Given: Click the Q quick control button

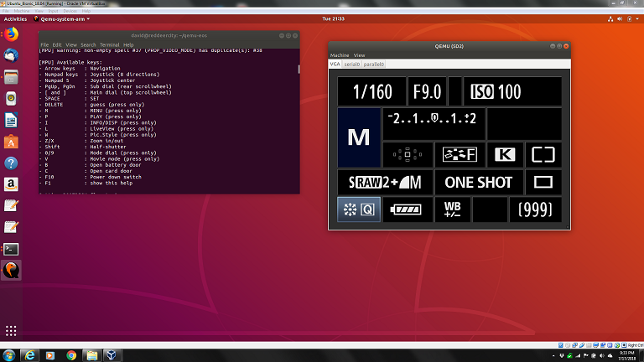Looking at the screenshot, I should [359, 209].
